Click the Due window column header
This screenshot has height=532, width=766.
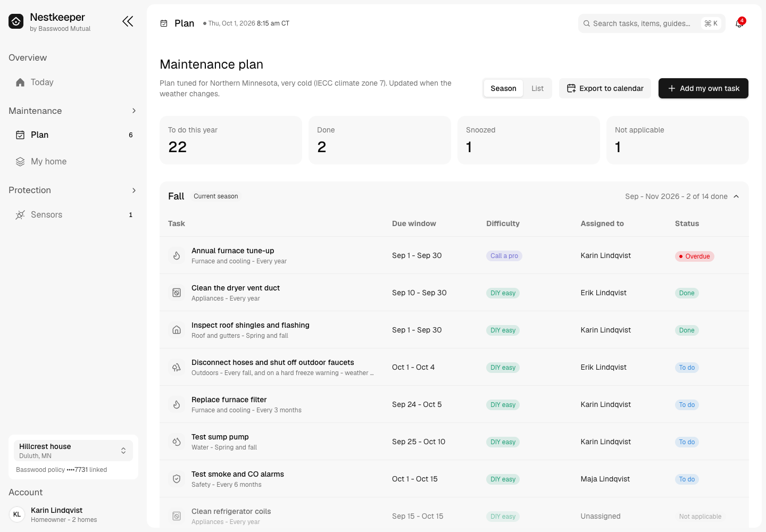pos(414,223)
